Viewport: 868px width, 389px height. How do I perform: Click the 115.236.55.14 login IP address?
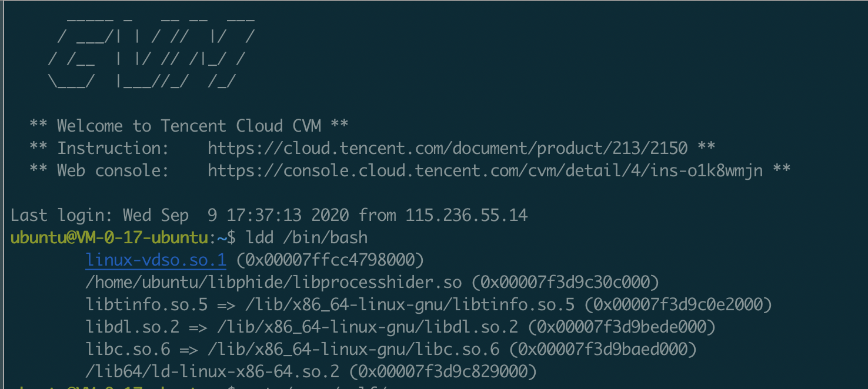(466, 215)
